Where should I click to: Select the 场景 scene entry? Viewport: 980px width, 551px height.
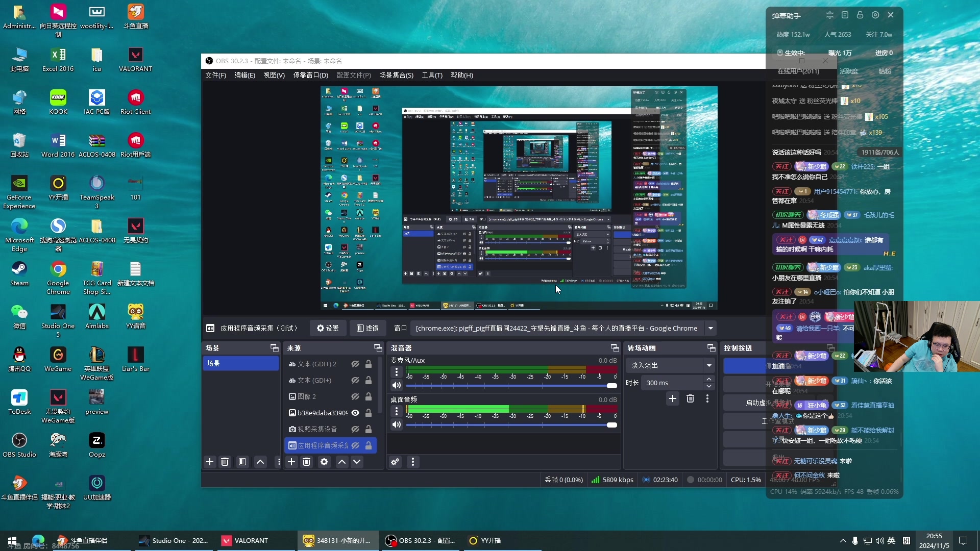coord(241,364)
